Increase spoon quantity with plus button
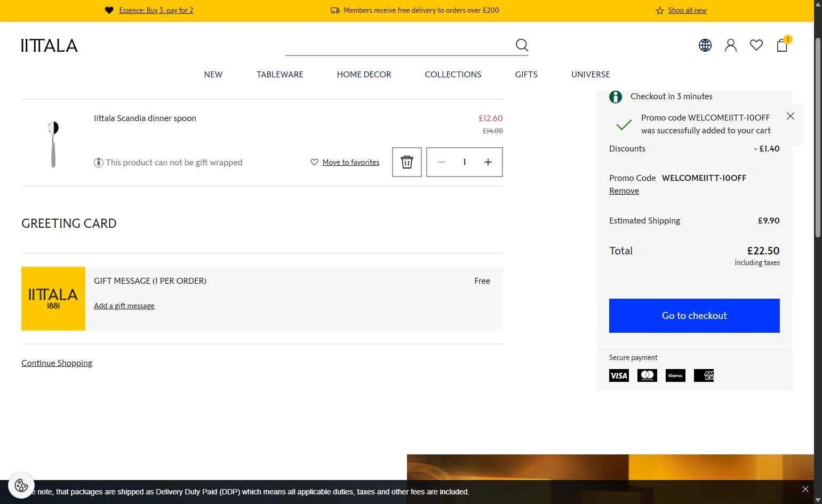The width and height of the screenshot is (822, 504). tap(488, 162)
